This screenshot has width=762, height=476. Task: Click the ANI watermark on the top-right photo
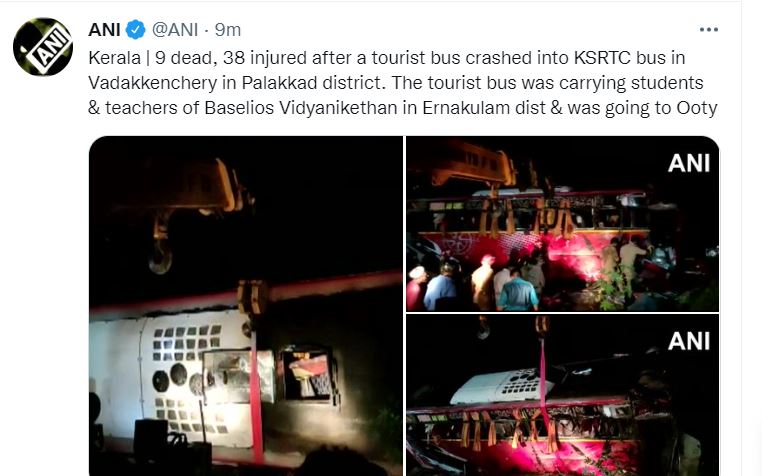[689, 163]
